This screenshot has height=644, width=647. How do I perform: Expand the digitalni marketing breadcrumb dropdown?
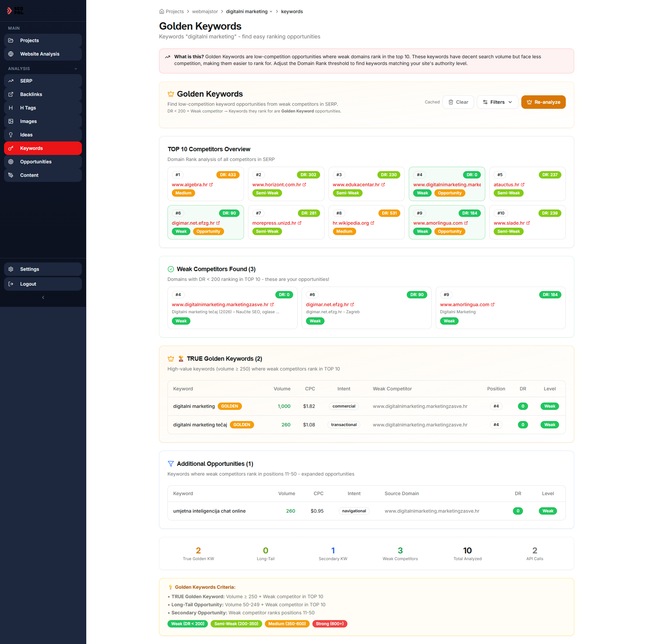point(271,11)
